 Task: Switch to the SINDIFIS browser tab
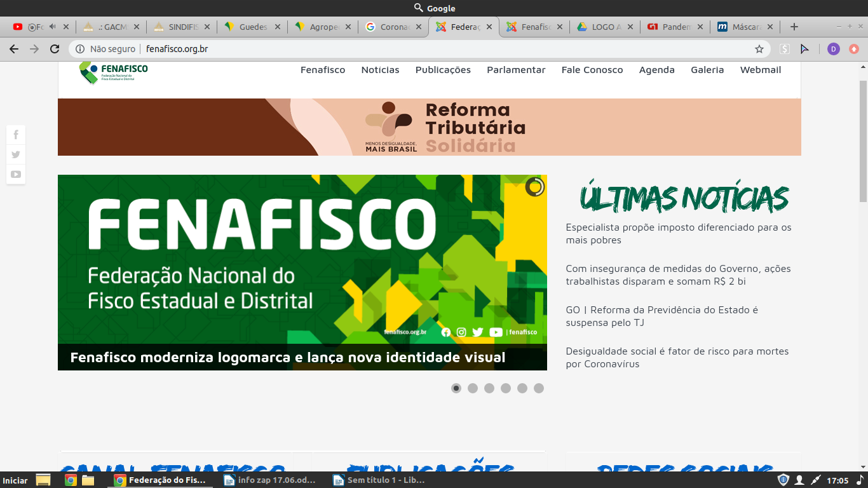point(182,27)
